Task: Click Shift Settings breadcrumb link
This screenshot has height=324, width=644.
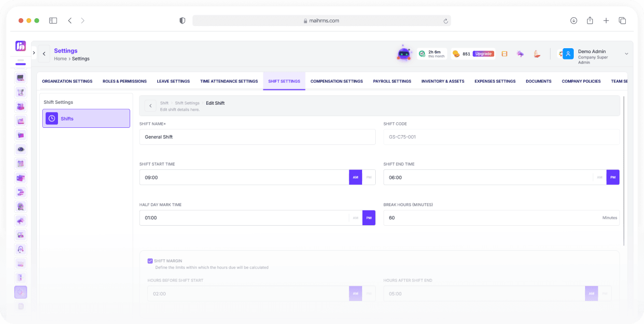Action: coord(187,103)
